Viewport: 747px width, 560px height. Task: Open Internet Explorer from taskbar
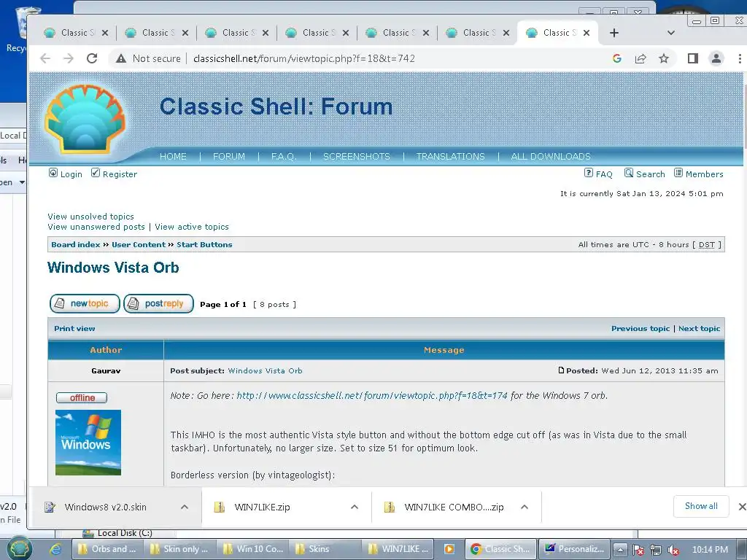(x=55, y=549)
